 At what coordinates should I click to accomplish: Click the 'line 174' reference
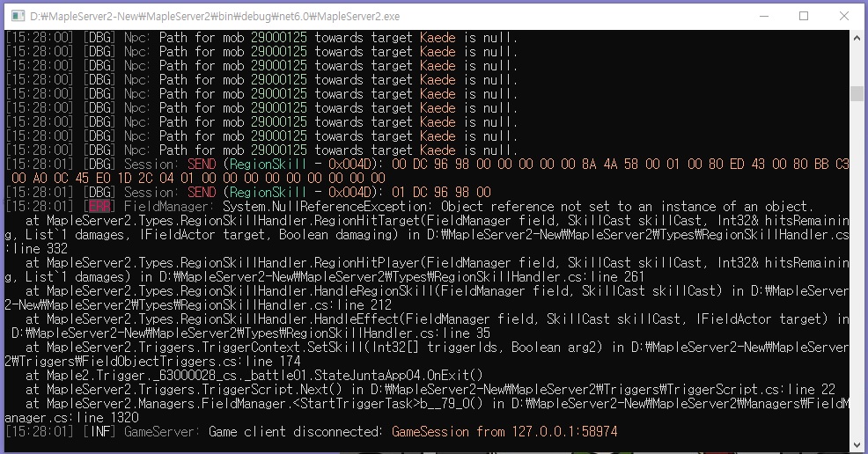[x=272, y=361]
